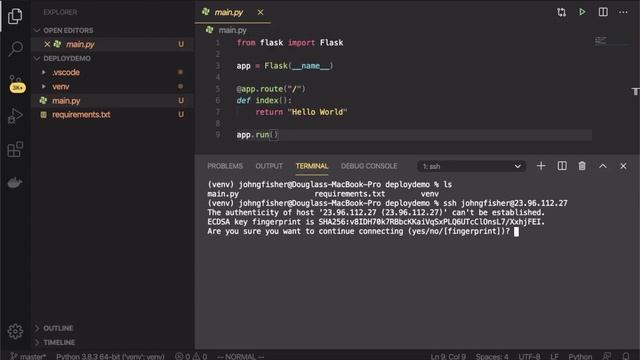Change LF end of line sequence
Image resolution: width=640 pixels, height=360 pixels.
[x=554, y=356]
